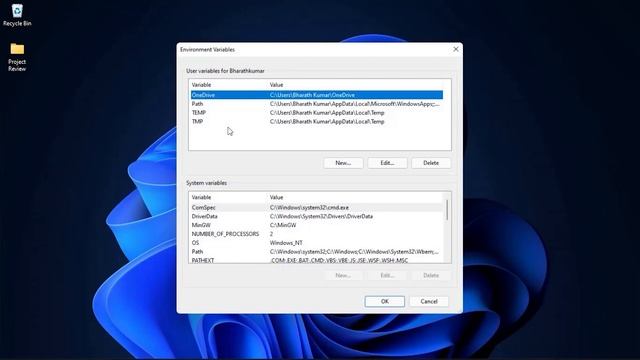
Task: Select the NUMBER_OF_PROCESSORS system variable
Action: click(317, 234)
